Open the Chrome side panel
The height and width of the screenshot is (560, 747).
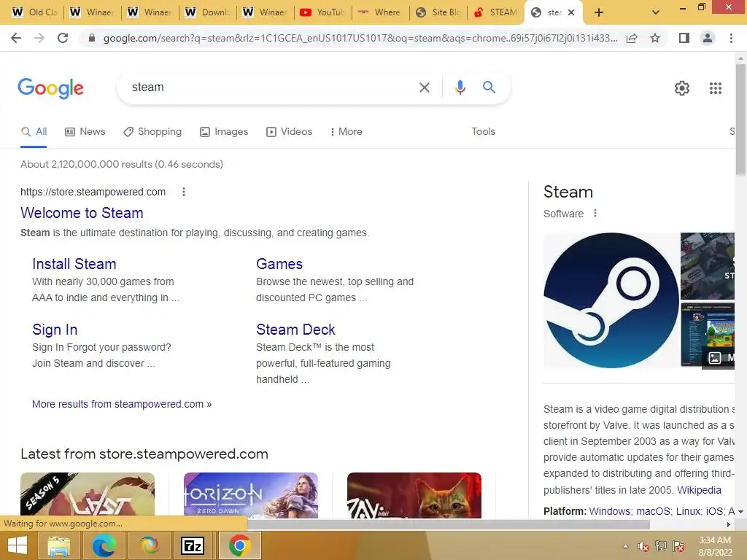pyautogui.click(x=684, y=38)
